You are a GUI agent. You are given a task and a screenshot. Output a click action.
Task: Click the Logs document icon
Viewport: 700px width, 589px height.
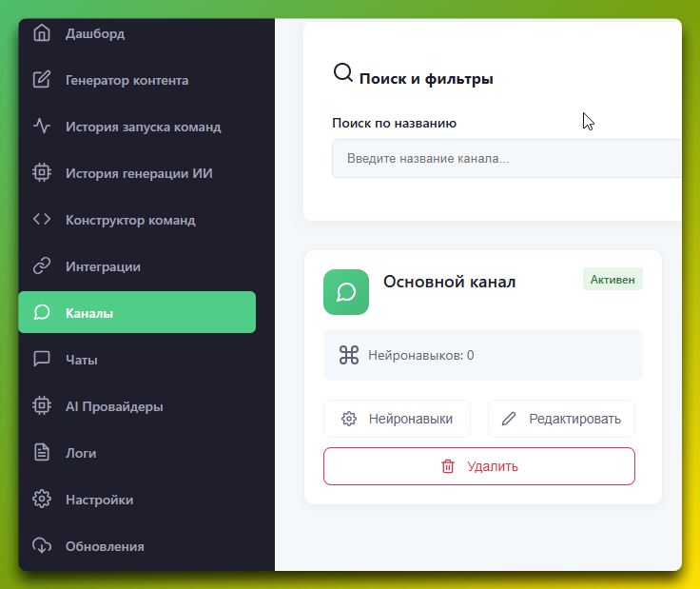tap(41, 453)
